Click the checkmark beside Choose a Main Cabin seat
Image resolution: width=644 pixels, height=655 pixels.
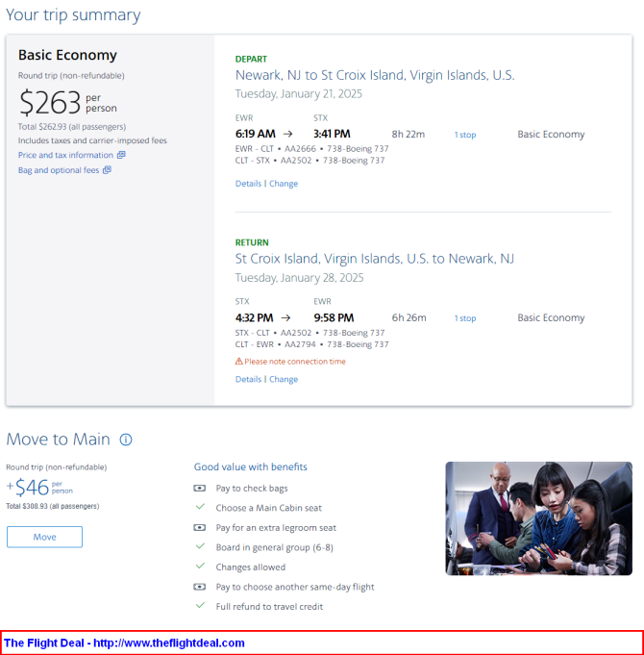[x=200, y=507]
